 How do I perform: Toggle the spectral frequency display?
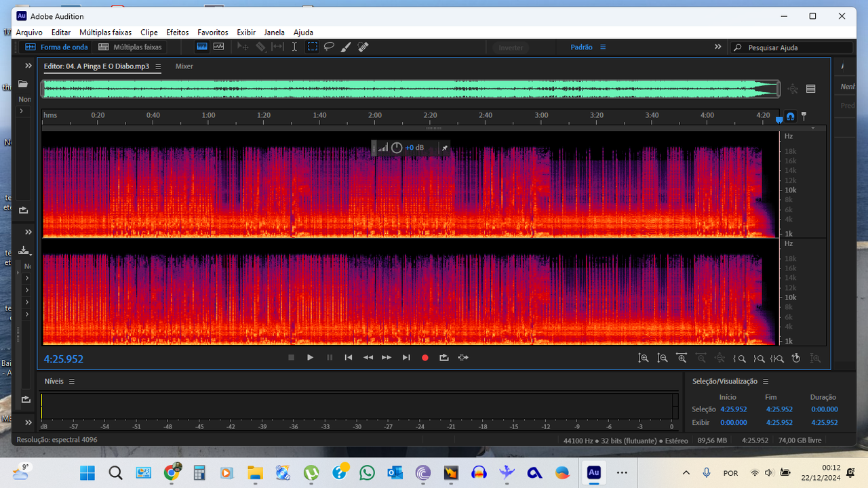tap(201, 47)
